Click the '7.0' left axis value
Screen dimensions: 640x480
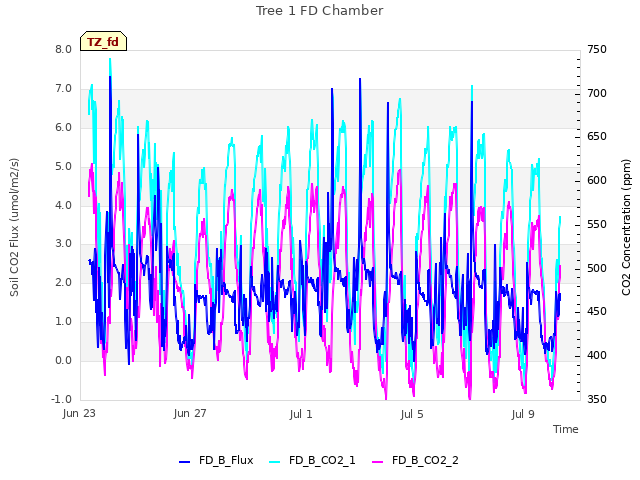63,89
